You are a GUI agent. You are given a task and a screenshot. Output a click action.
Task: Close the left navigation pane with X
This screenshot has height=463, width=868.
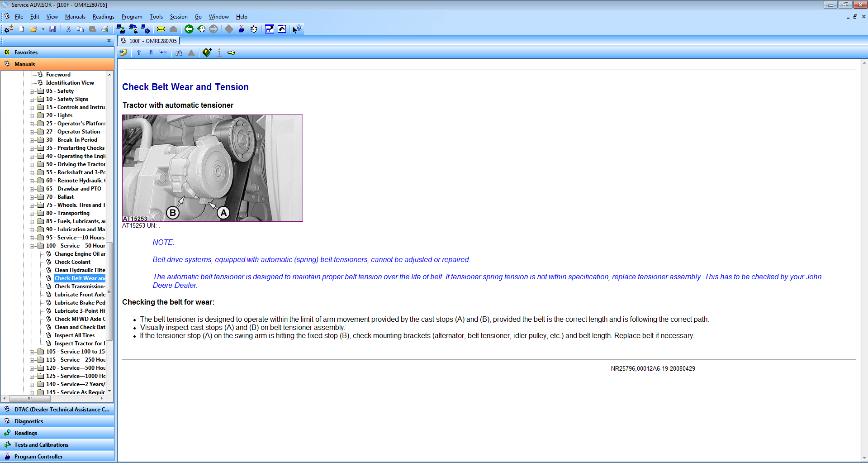(x=109, y=41)
